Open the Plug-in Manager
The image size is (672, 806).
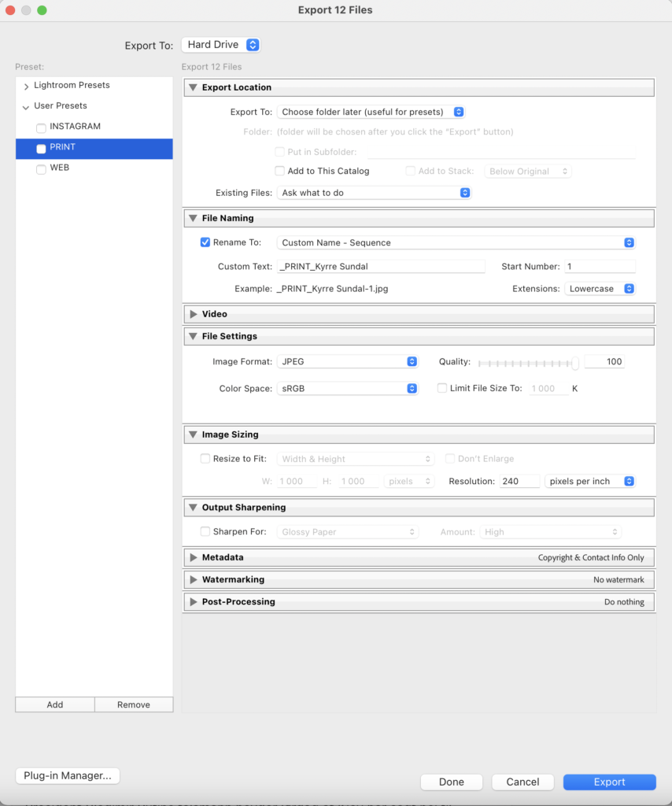click(x=68, y=776)
